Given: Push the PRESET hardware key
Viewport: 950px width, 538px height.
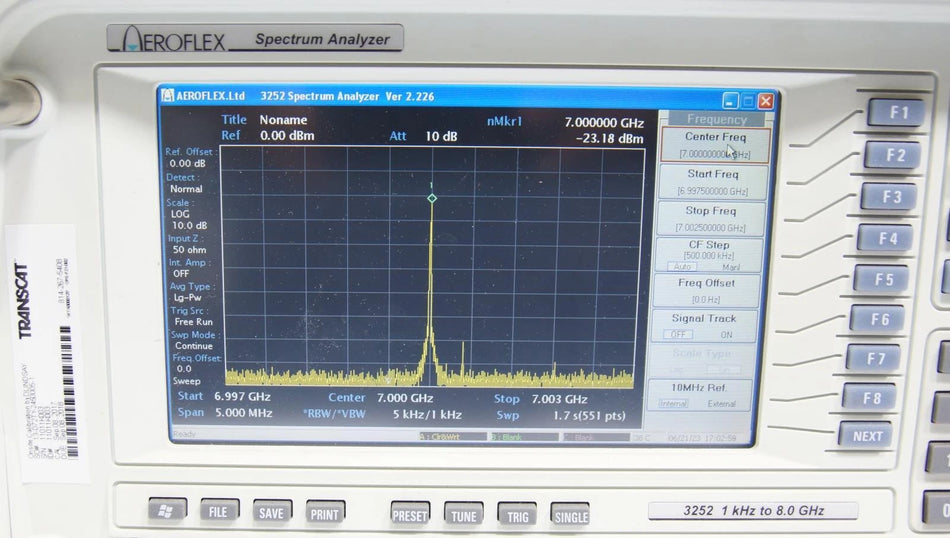Looking at the screenshot, I should pos(410,514).
